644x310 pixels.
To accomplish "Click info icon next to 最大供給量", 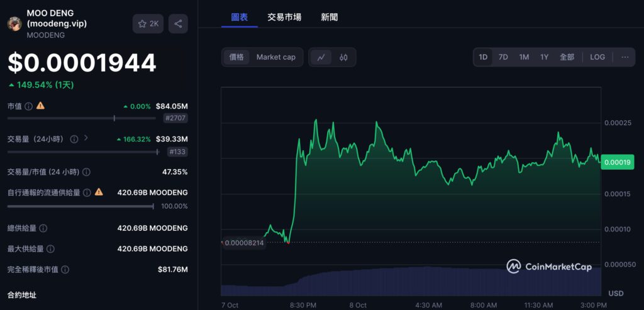I will [50, 249].
